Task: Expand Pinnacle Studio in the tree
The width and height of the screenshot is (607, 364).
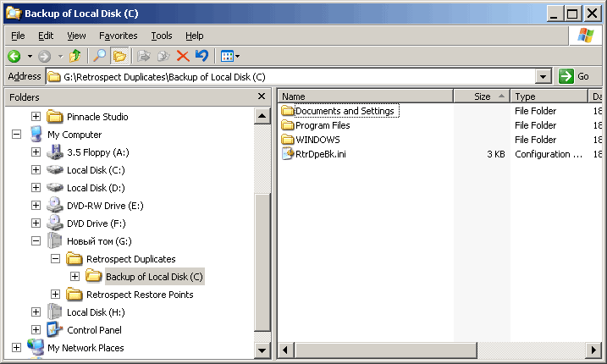Action: [36, 116]
